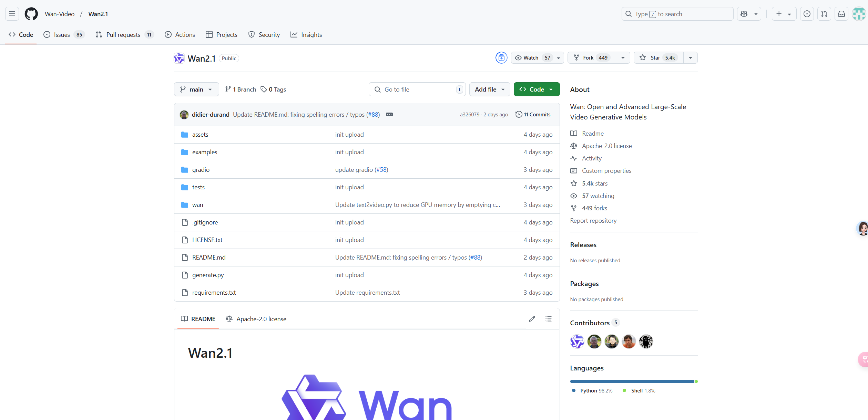868x420 pixels.
Task: Click the GitHub logo home icon
Action: pyautogui.click(x=31, y=14)
